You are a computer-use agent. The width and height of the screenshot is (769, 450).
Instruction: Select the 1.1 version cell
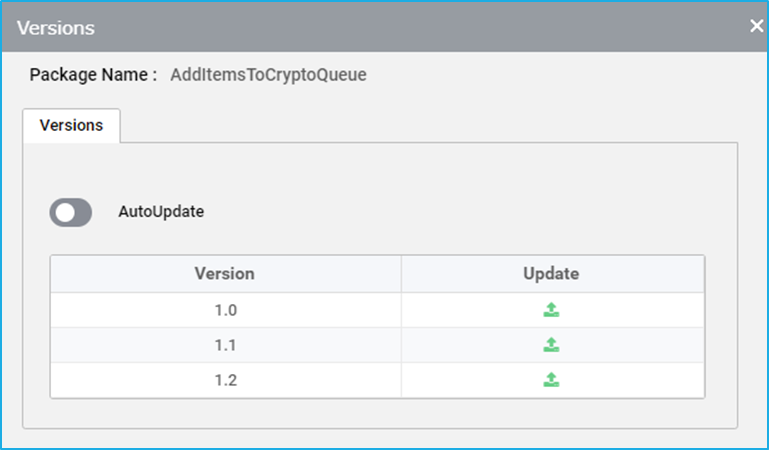pos(226,345)
